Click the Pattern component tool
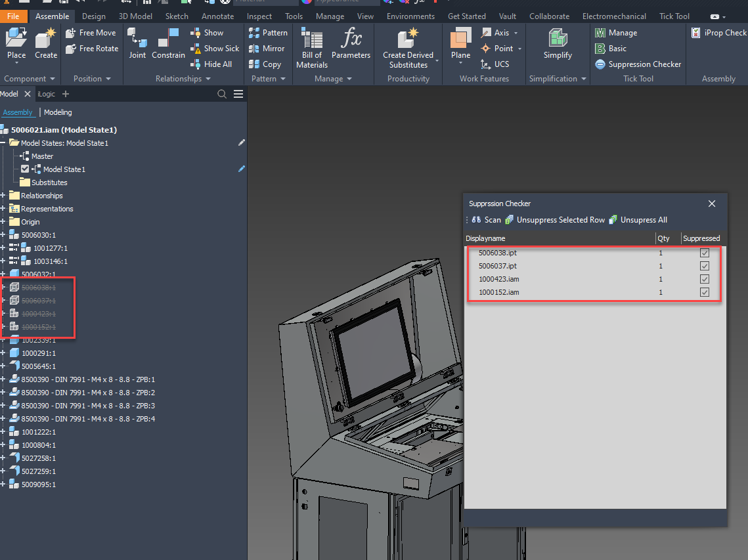 [x=268, y=32]
